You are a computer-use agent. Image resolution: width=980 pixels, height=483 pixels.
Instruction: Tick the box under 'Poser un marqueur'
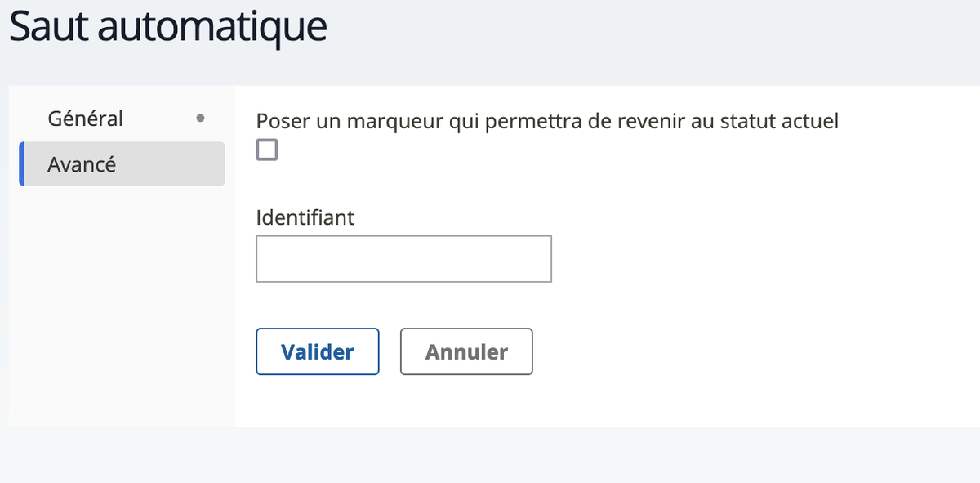click(x=267, y=150)
